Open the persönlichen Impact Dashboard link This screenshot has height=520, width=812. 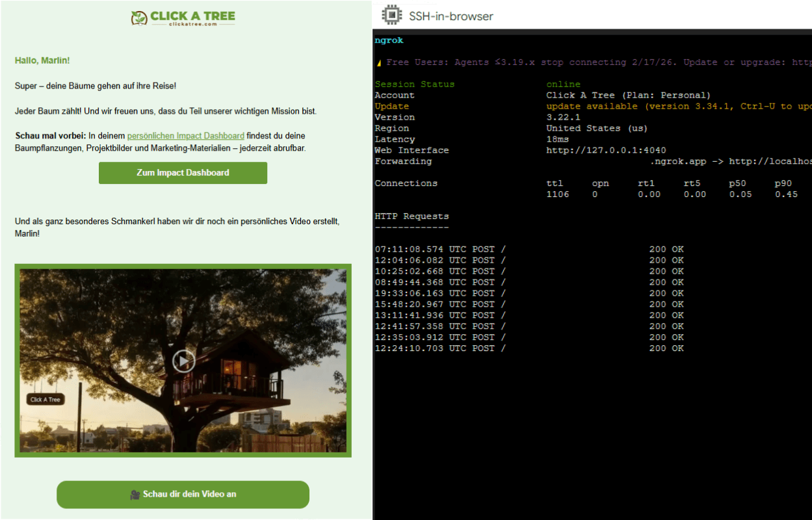(185, 136)
